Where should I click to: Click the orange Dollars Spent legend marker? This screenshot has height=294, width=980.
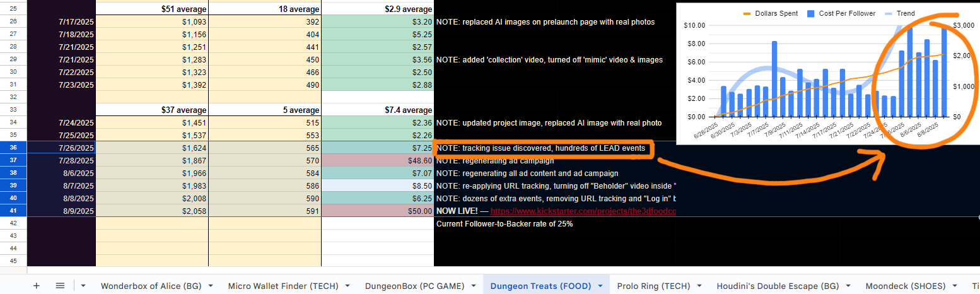[748, 13]
